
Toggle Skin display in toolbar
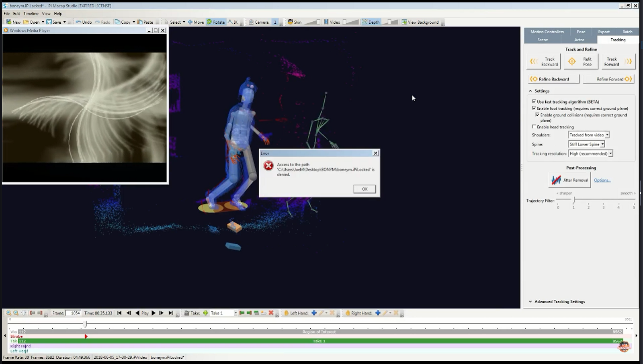click(x=294, y=22)
